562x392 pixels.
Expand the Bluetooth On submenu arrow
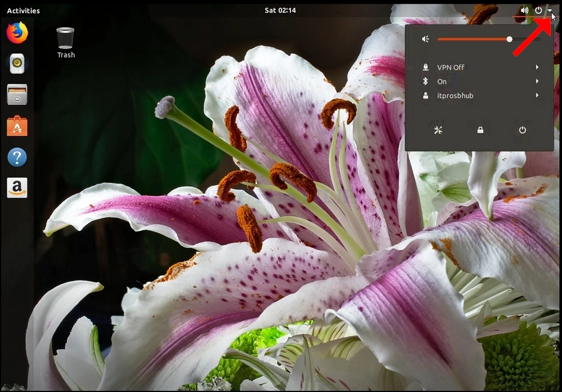pyautogui.click(x=537, y=81)
